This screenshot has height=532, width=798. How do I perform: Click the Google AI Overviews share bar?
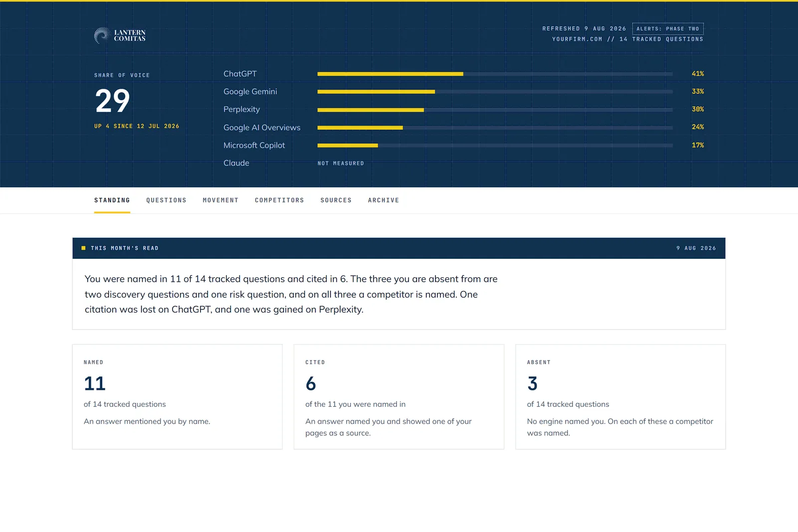pyautogui.click(x=495, y=128)
